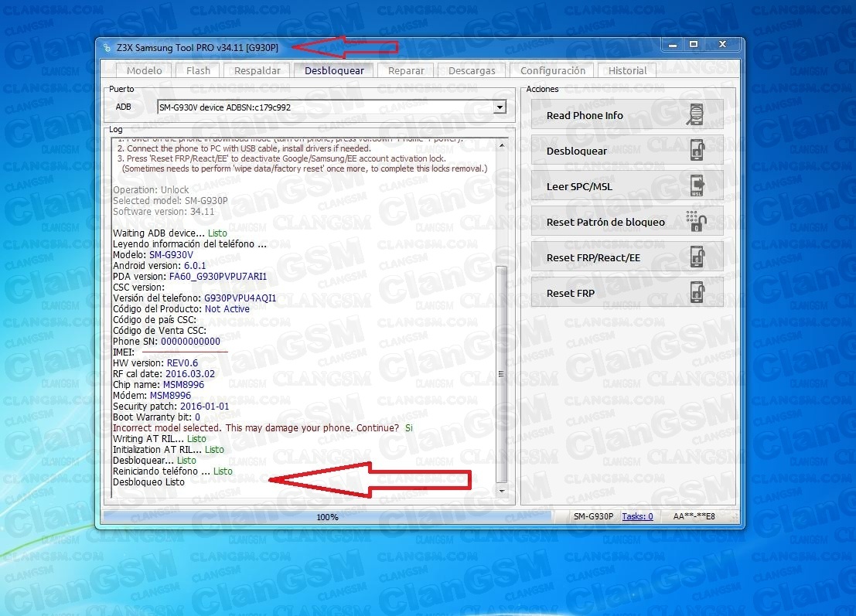Open the Respaldar tab
Screen dimensions: 856x616
tap(257, 70)
